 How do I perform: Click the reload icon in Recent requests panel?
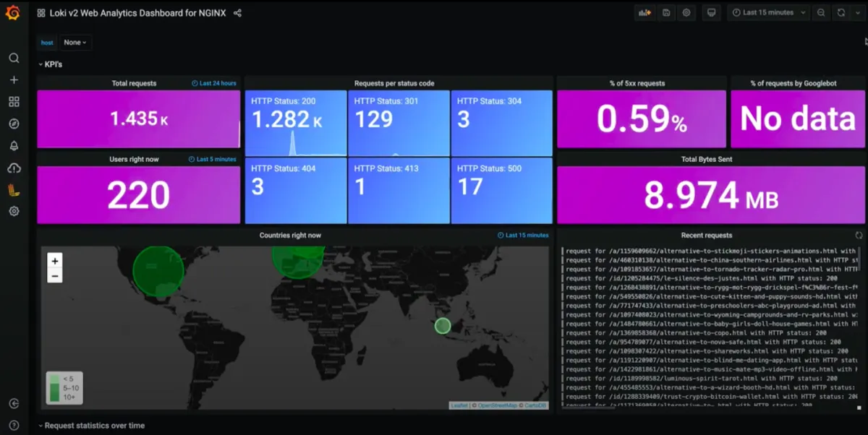coord(859,236)
